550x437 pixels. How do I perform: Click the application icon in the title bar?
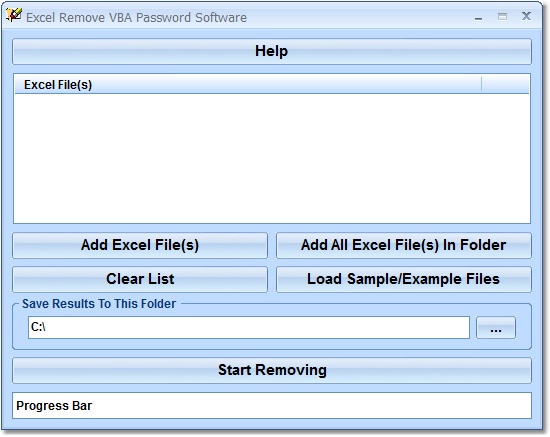tap(14, 15)
